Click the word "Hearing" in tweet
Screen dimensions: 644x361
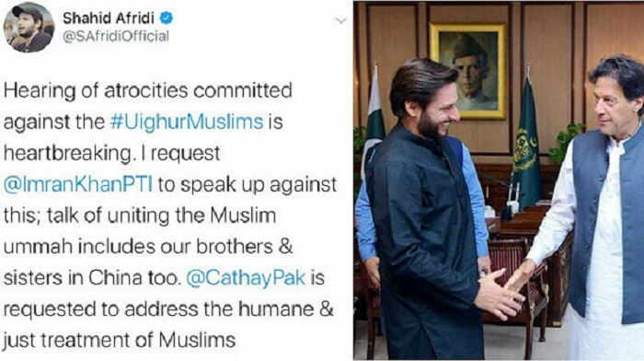(x=40, y=92)
